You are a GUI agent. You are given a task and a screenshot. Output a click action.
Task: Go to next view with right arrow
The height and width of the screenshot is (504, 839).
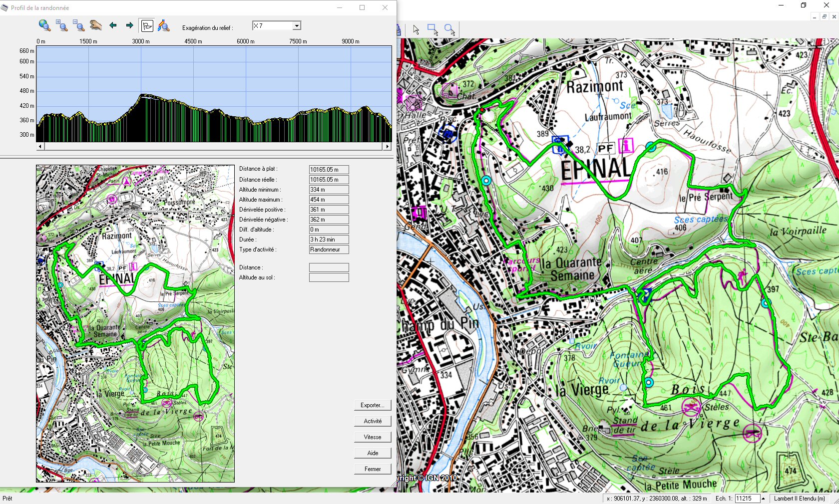pyautogui.click(x=130, y=25)
